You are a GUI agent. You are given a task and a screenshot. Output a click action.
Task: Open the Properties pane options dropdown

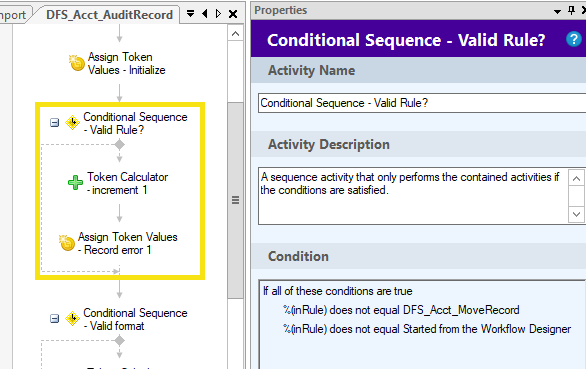(x=557, y=12)
